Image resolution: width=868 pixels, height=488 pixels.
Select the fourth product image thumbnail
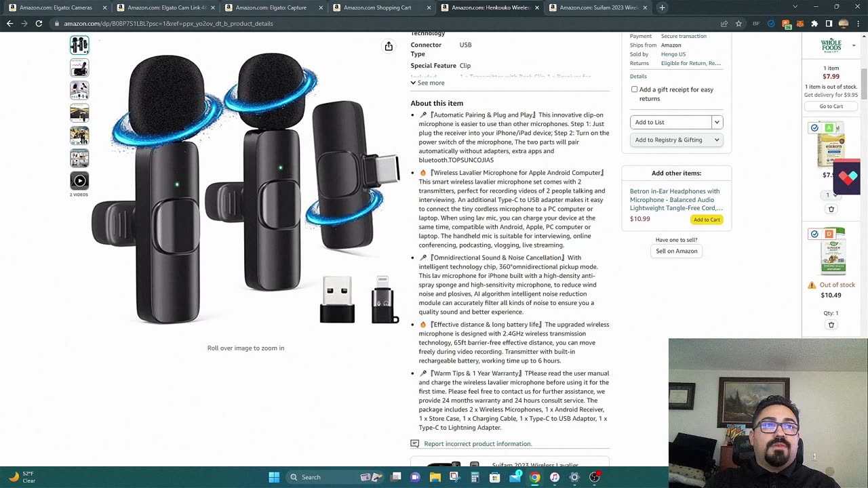point(79,113)
